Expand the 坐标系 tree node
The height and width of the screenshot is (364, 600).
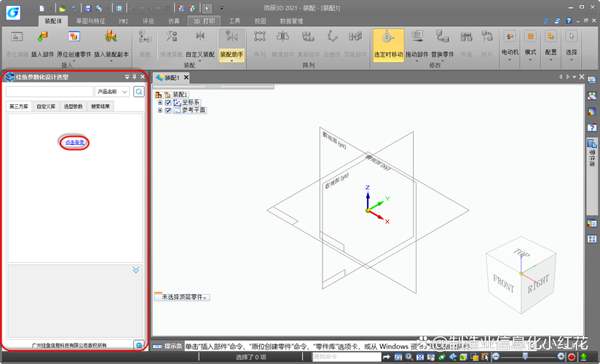pos(160,103)
